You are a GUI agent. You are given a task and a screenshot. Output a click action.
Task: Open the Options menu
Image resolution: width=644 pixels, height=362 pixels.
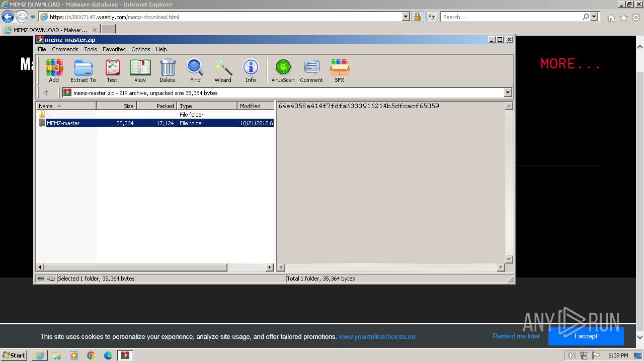coord(141,49)
